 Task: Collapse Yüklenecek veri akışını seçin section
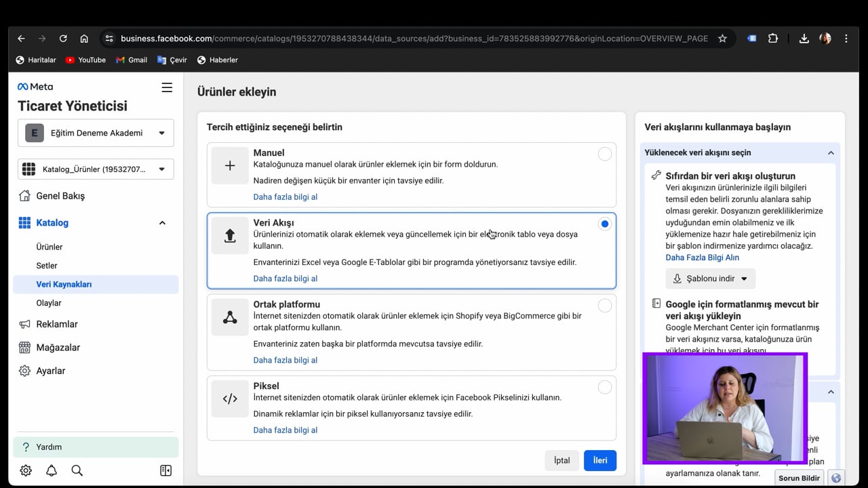(831, 152)
